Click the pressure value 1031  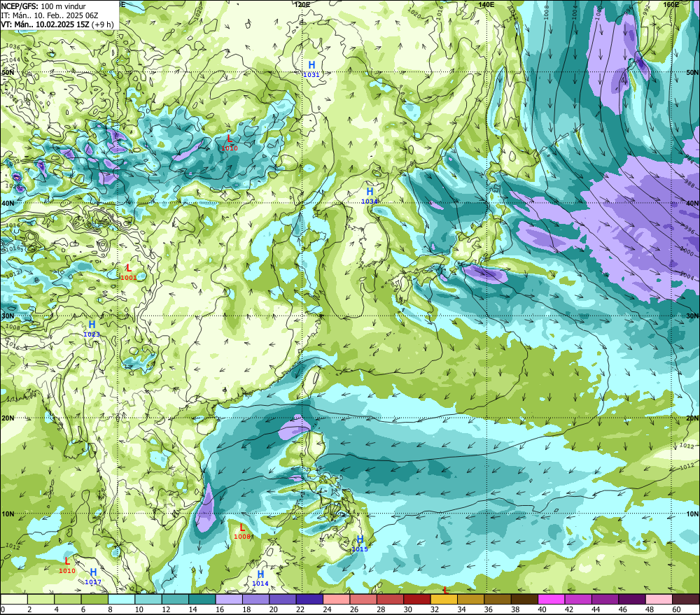pos(311,75)
